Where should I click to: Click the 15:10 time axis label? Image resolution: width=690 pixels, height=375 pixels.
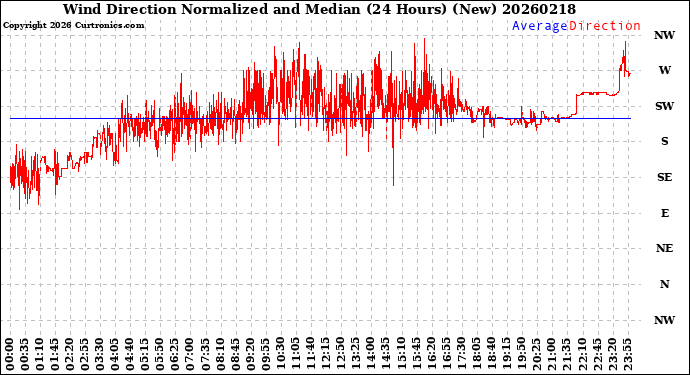[x=402, y=355]
